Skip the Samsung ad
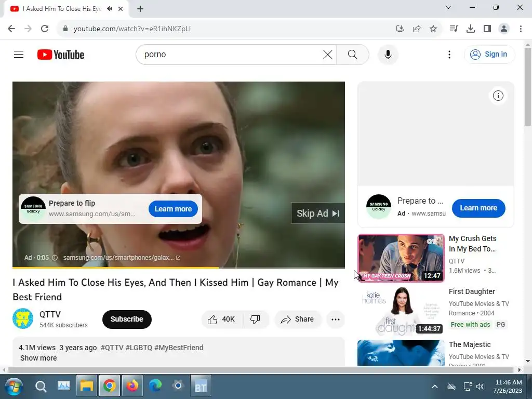This screenshot has width=532, height=399. [x=318, y=213]
